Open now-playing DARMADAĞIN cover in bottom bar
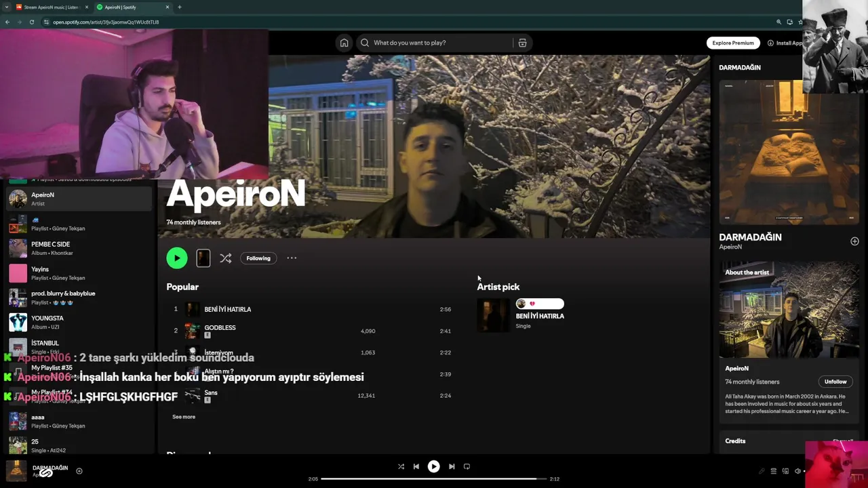 click(16, 470)
